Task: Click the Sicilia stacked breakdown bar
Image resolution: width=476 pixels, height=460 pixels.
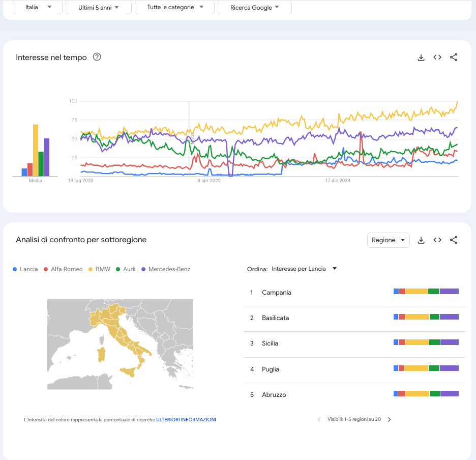Action: 426,342
